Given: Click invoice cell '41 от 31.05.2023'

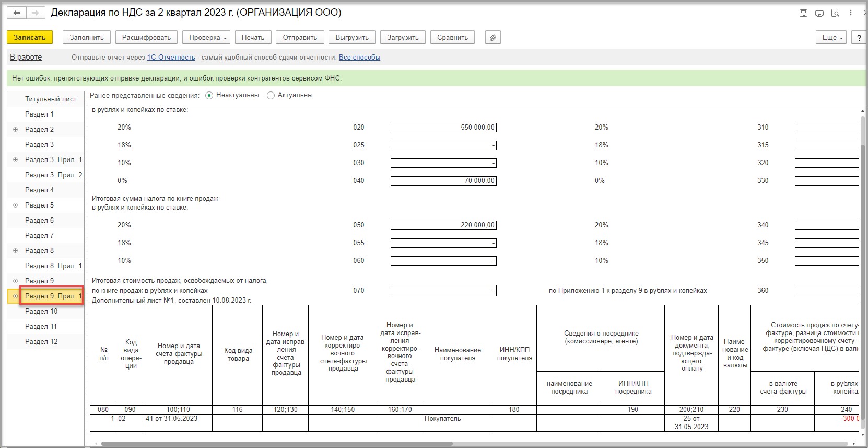Looking at the screenshot, I should (x=178, y=422).
